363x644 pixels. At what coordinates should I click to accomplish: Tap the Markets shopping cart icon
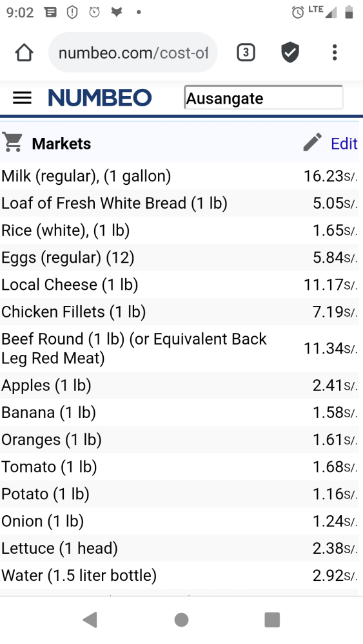point(12,142)
